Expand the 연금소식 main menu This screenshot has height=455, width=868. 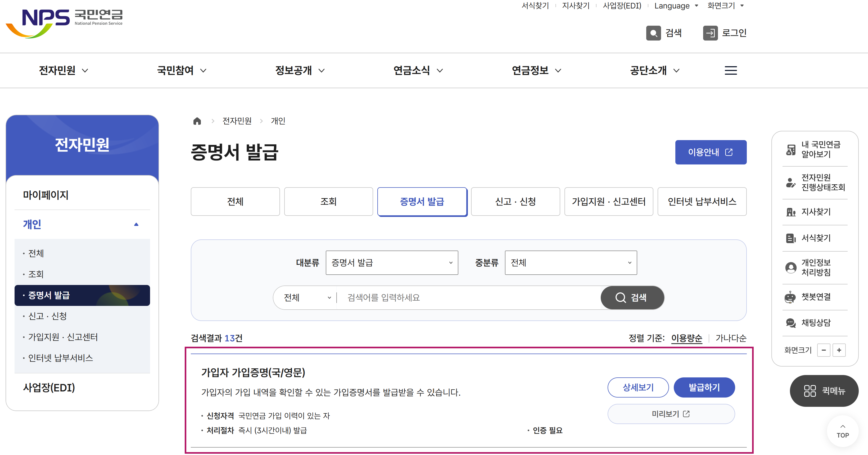[418, 70]
